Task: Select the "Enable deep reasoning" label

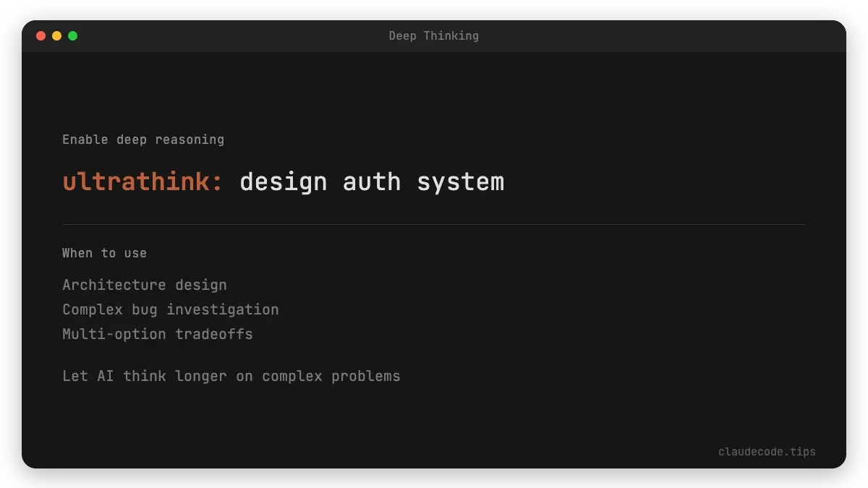Action: click(x=143, y=140)
